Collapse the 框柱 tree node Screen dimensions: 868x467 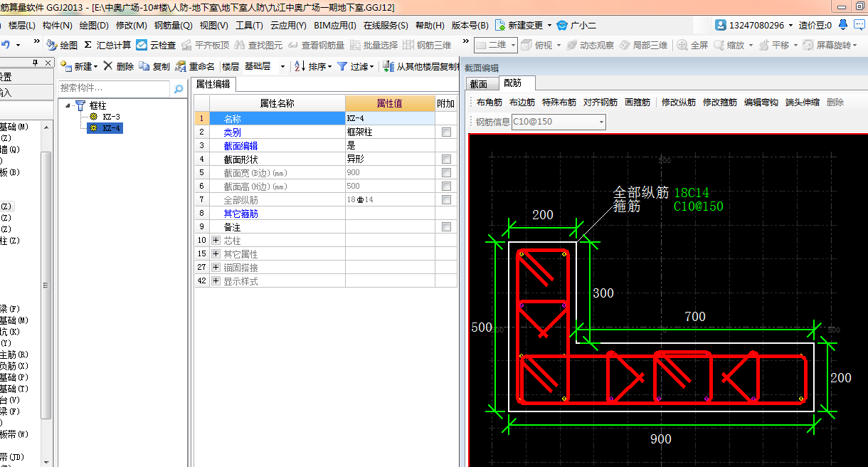(x=69, y=105)
